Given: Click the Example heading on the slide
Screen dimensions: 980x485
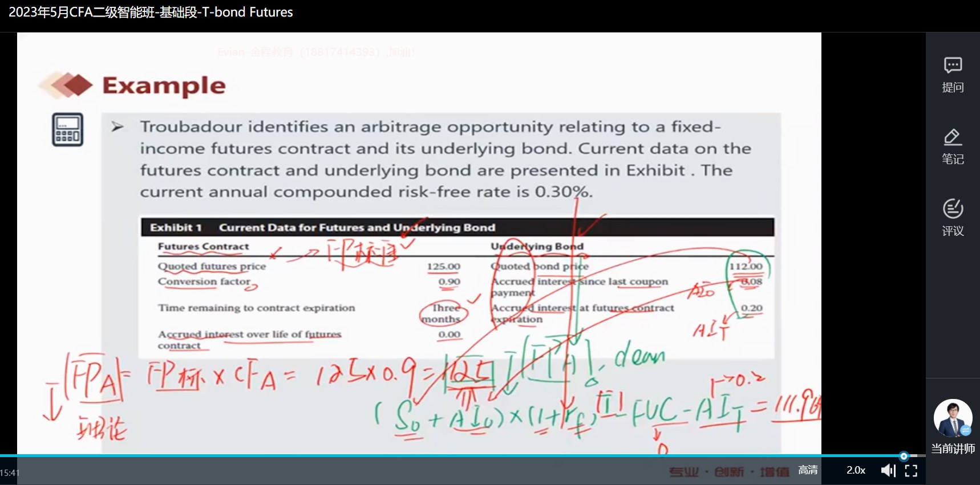Looking at the screenshot, I should coord(164,85).
